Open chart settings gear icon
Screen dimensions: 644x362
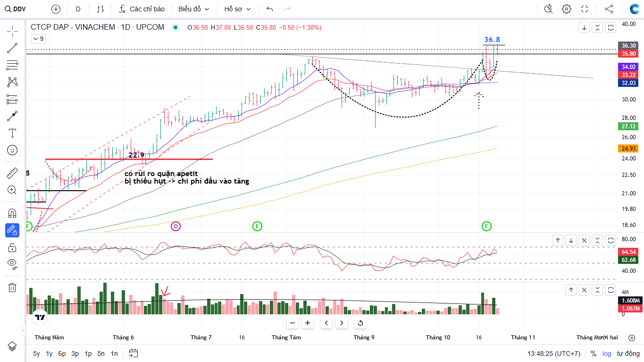[x=567, y=9]
